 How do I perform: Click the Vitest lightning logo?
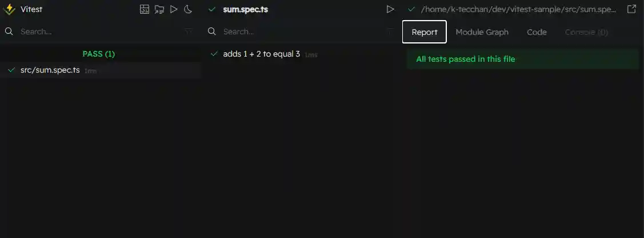click(10, 9)
